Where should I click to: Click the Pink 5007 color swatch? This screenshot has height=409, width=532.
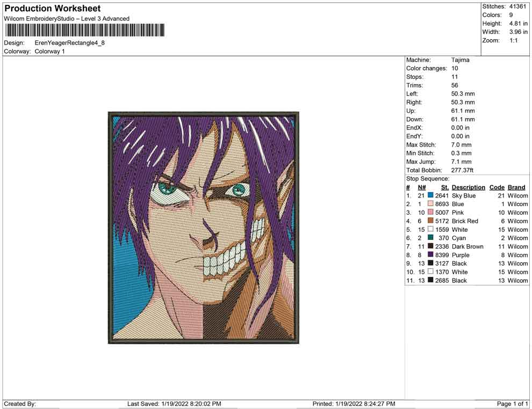coord(430,212)
